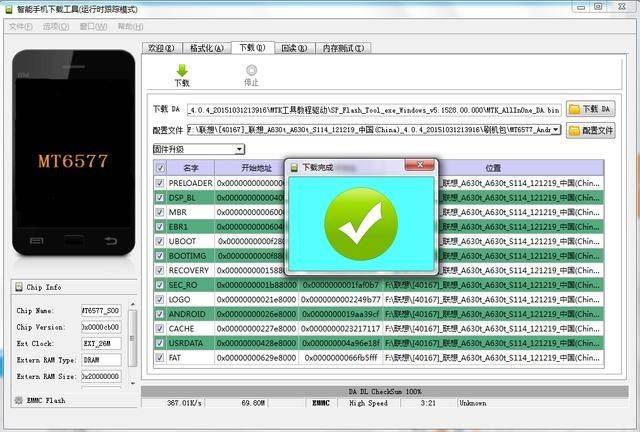This screenshot has height=432, width=640.
Task: Open the firmware upgrade mode dropdown
Action: pyautogui.click(x=199, y=149)
